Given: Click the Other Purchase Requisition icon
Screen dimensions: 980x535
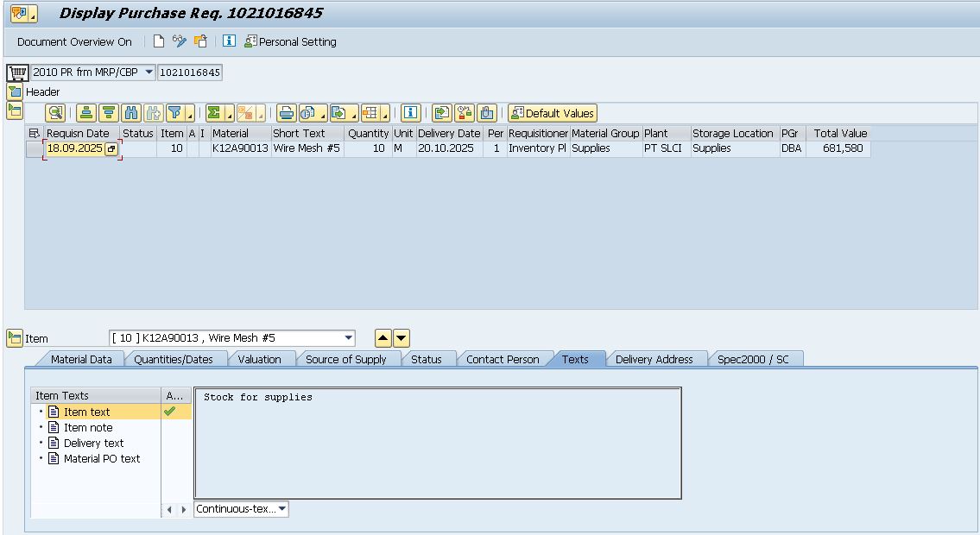Looking at the screenshot, I should (x=200, y=41).
